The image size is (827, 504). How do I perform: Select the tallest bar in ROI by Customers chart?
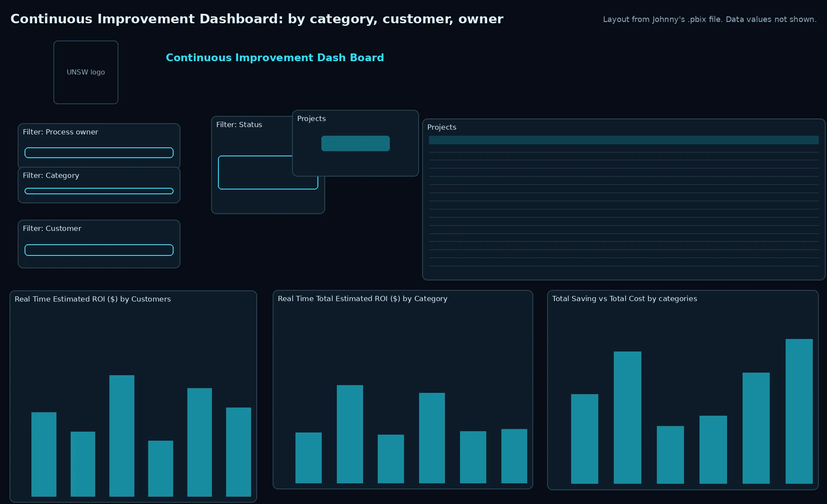pos(122,436)
